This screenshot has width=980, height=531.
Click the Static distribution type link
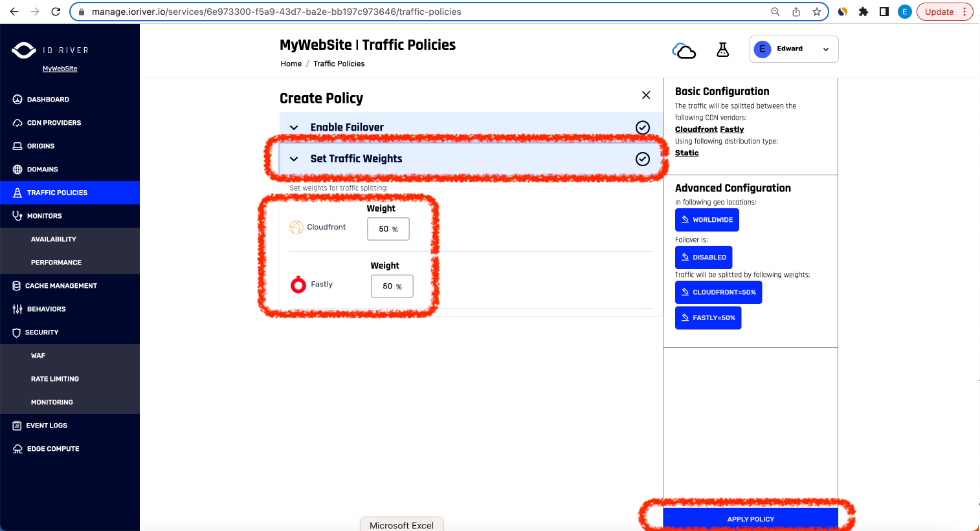click(x=687, y=153)
